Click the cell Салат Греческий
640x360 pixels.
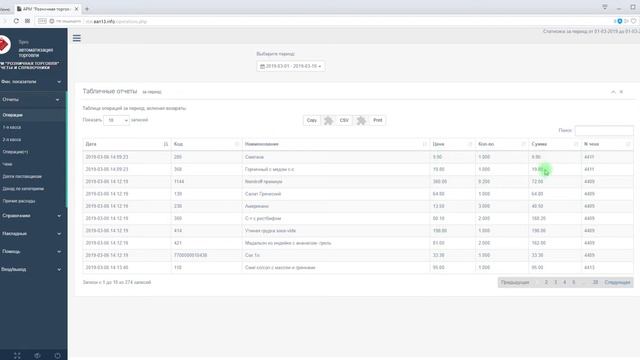[x=336, y=194]
